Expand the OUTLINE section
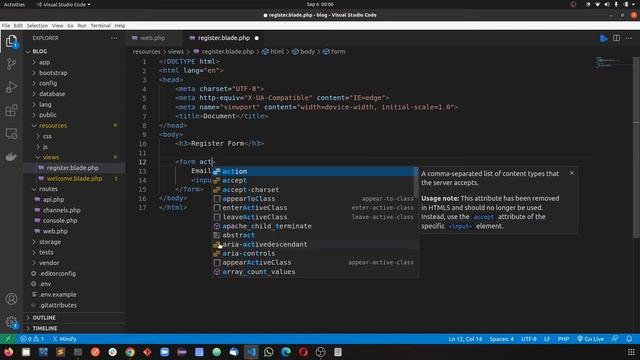Image resolution: width=640 pixels, height=360 pixels. tap(44, 318)
